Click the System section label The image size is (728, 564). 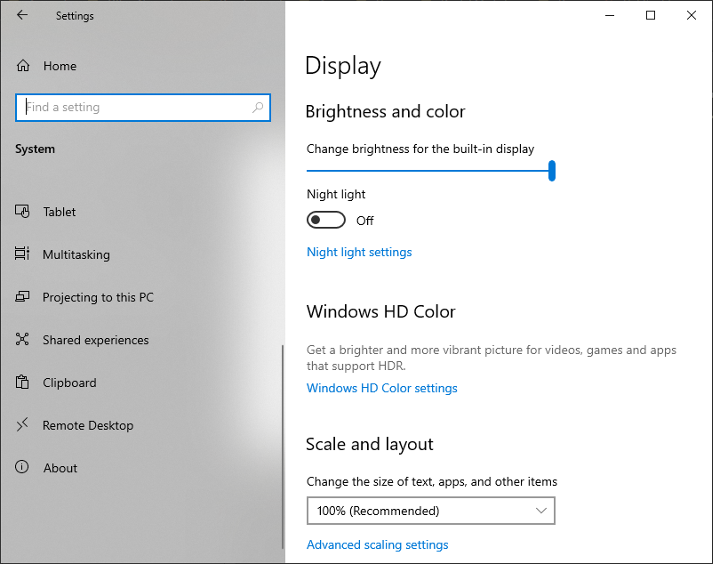(x=35, y=149)
